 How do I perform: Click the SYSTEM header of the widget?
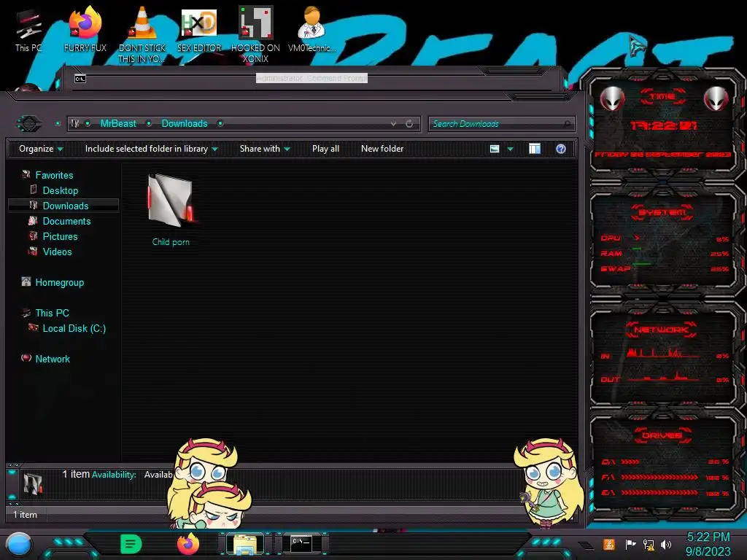[x=662, y=212]
